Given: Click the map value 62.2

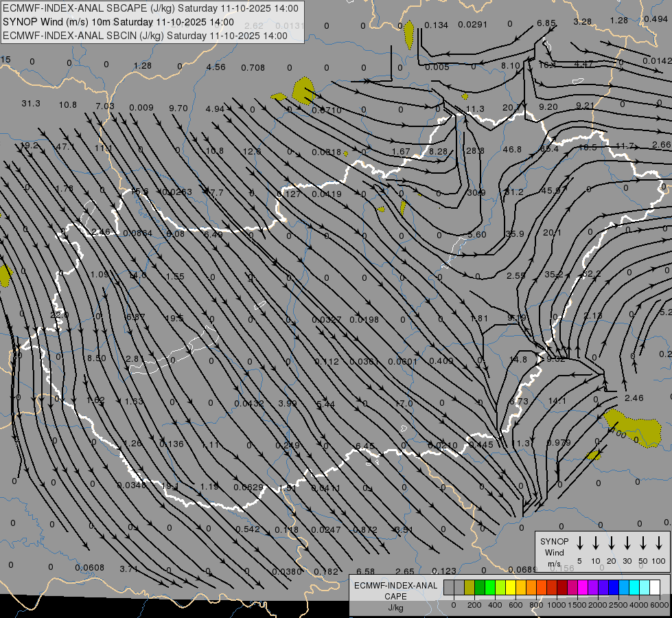Looking at the screenshot, I should coord(592,273).
